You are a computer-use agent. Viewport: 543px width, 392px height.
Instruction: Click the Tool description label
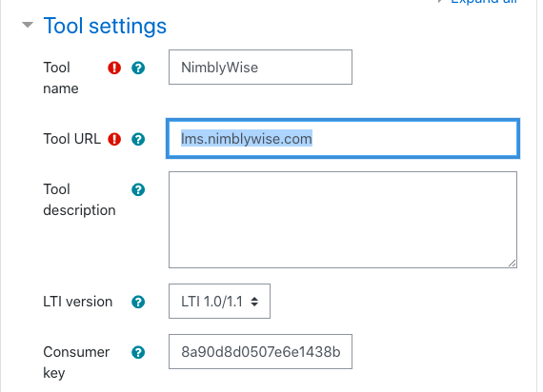pyautogui.click(x=79, y=200)
